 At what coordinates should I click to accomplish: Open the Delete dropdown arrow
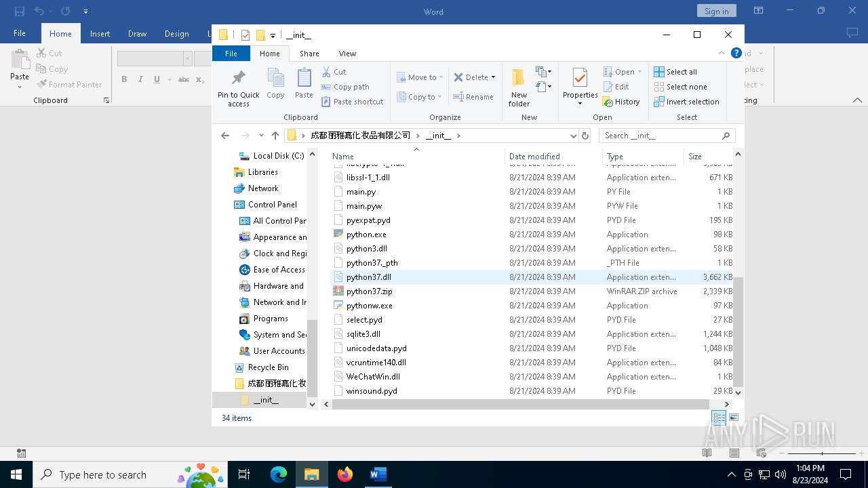(493, 77)
